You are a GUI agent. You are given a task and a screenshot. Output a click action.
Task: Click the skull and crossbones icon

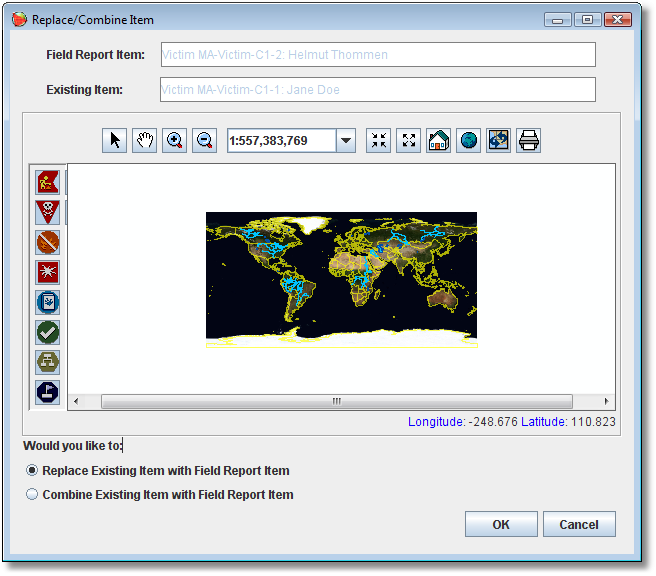pyautogui.click(x=47, y=212)
